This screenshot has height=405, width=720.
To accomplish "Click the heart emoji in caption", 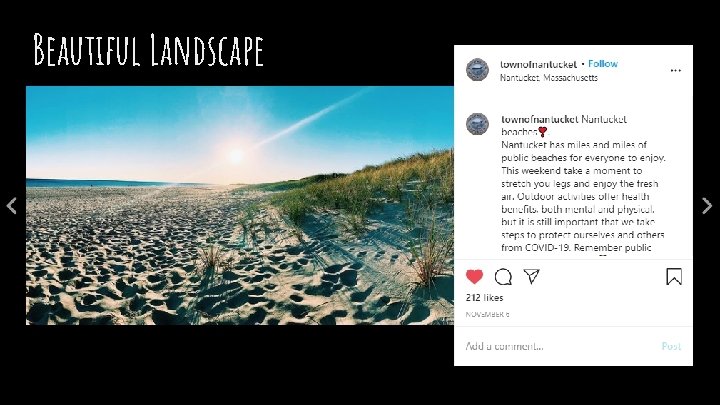I will click(x=542, y=132).
